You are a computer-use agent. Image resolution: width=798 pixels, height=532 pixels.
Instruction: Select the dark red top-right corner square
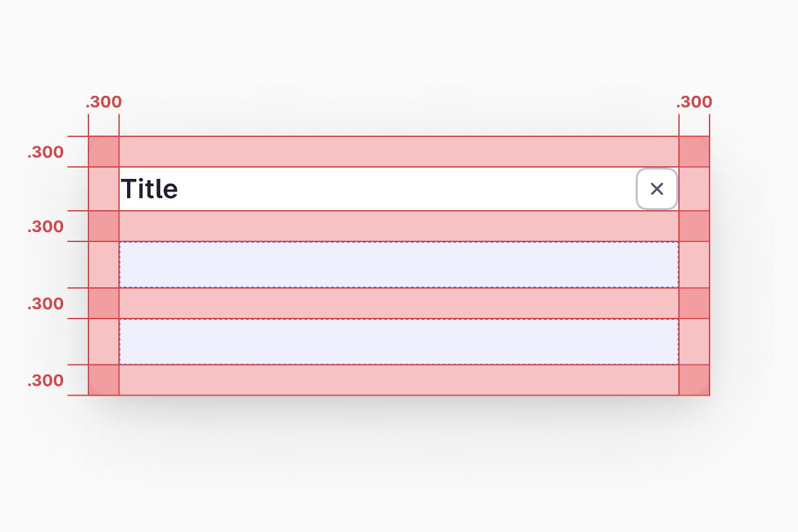[694, 152]
